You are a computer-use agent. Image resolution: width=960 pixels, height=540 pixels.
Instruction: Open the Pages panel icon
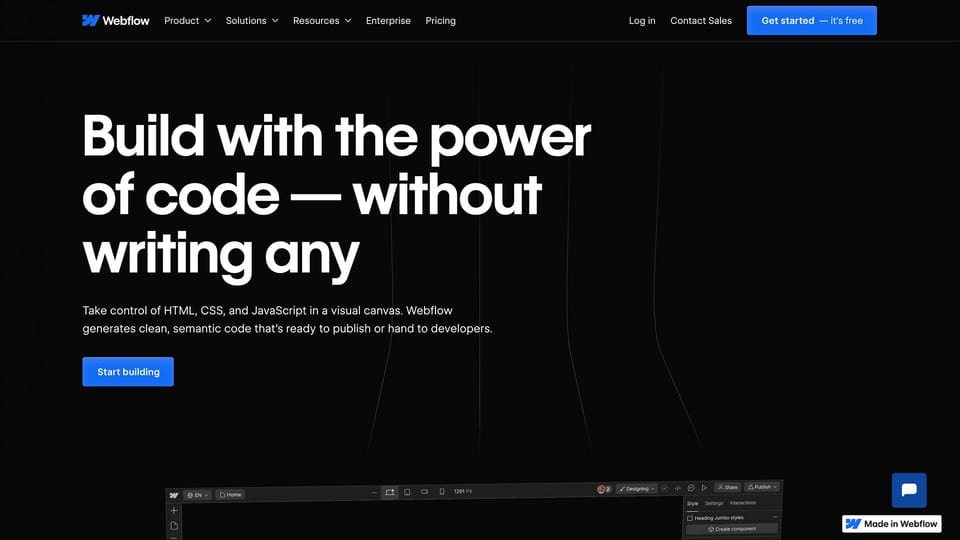pyautogui.click(x=174, y=525)
